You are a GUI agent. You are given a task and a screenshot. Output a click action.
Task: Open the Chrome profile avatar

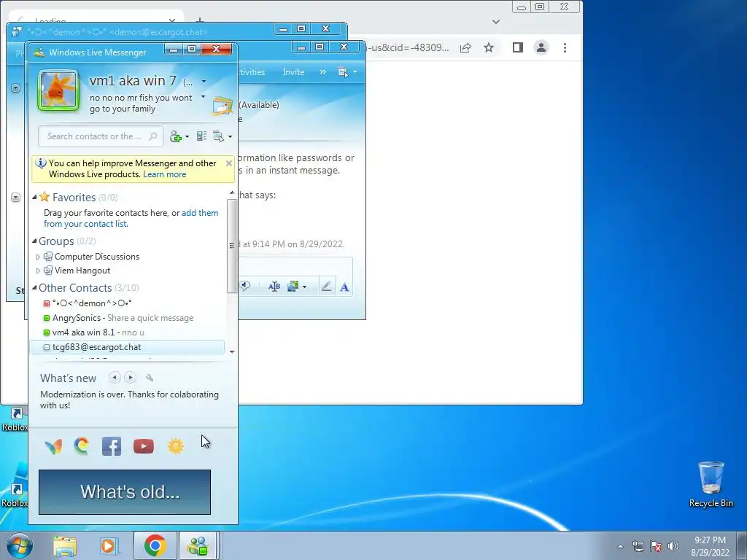(x=541, y=47)
